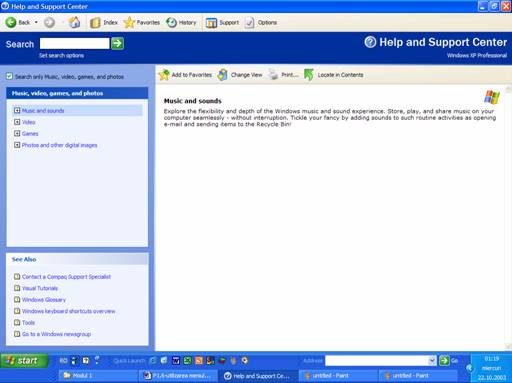Start search with the green arrow button

(x=118, y=43)
